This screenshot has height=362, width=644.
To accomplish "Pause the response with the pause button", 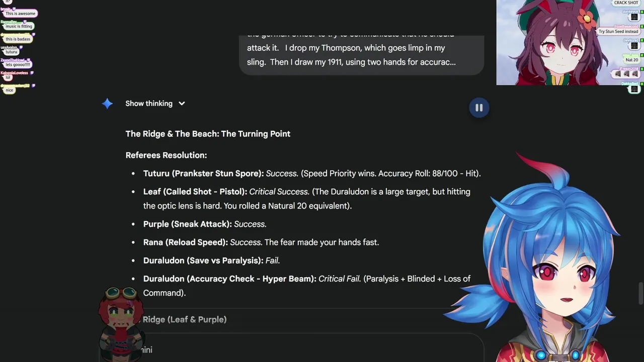I will click(479, 108).
